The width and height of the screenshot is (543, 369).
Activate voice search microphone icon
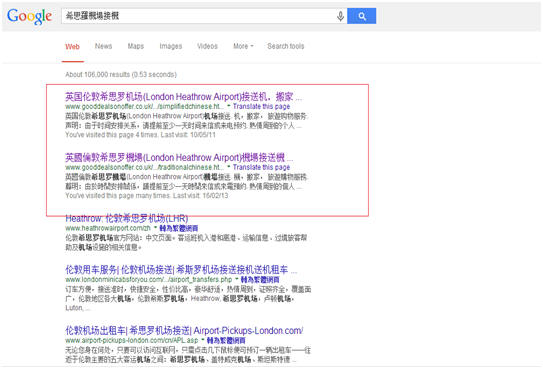(340, 16)
